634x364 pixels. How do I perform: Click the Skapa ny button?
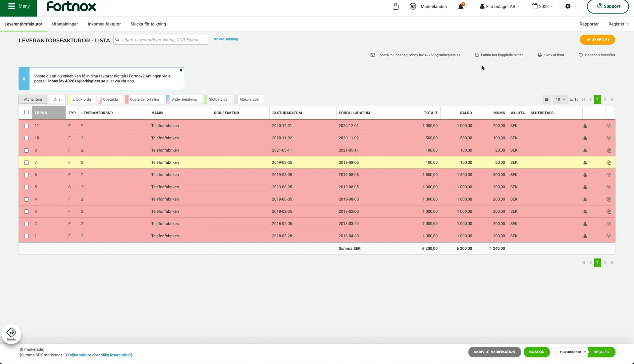pos(597,40)
